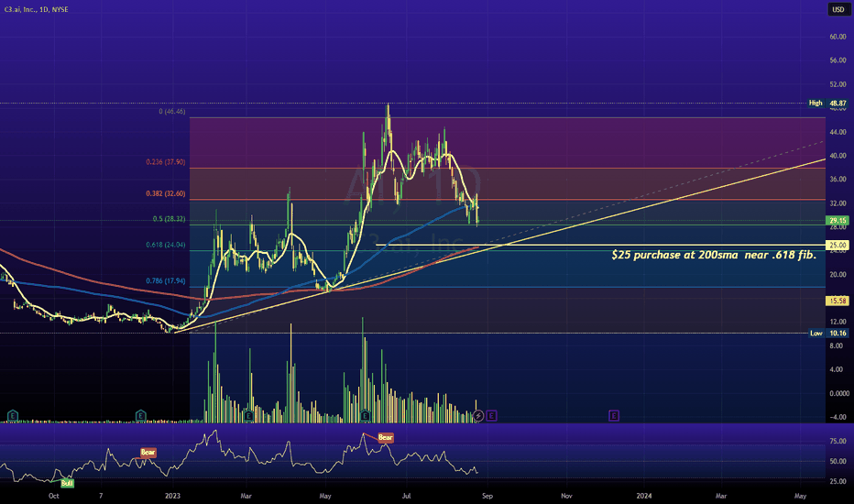Viewport: 854px width, 504px height.
Task: Click the Sep date on the time axis
Action: click(487, 496)
